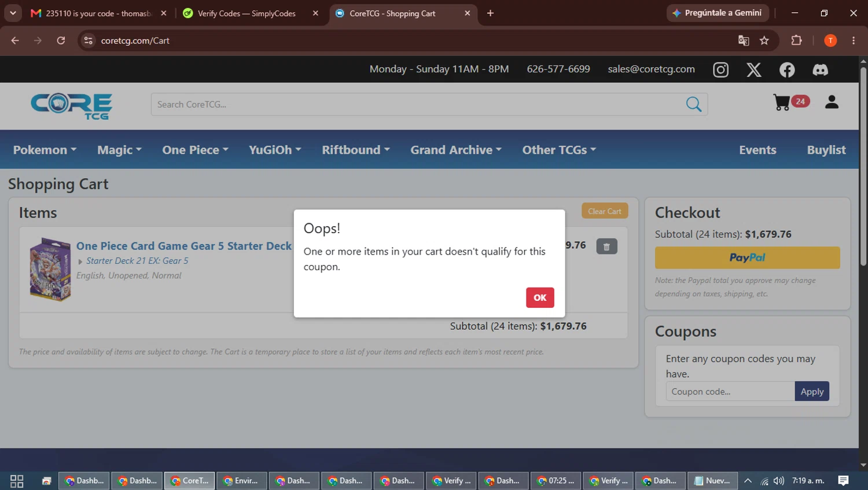Image resolution: width=868 pixels, height=490 pixels.
Task: Open the One Piece Gear 5 Starter Deck link
Action: pos(184,246)
